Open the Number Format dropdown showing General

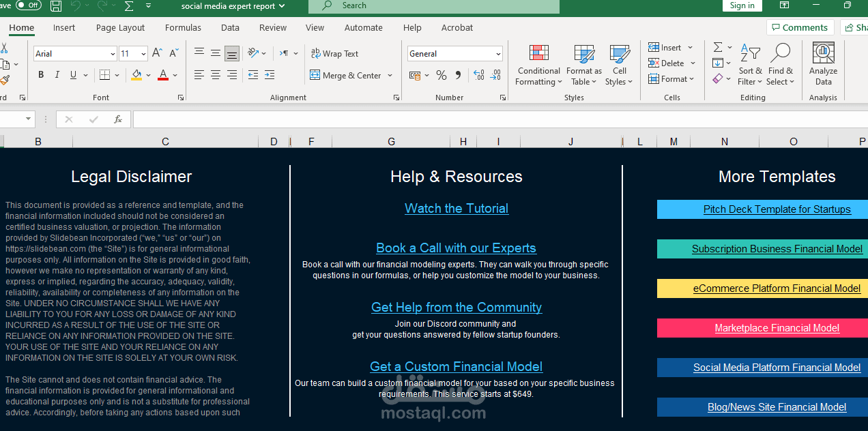point(498,54)
